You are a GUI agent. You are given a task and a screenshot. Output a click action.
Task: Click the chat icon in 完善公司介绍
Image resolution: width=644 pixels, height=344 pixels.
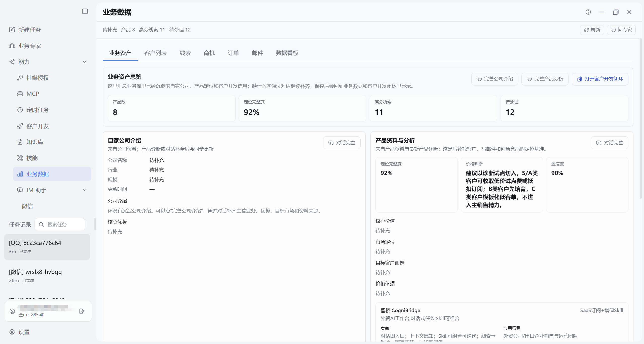(479, 79)
